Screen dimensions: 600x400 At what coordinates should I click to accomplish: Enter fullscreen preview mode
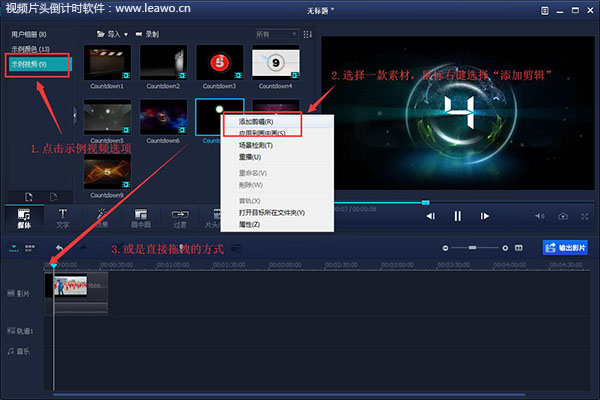point(584,216)
